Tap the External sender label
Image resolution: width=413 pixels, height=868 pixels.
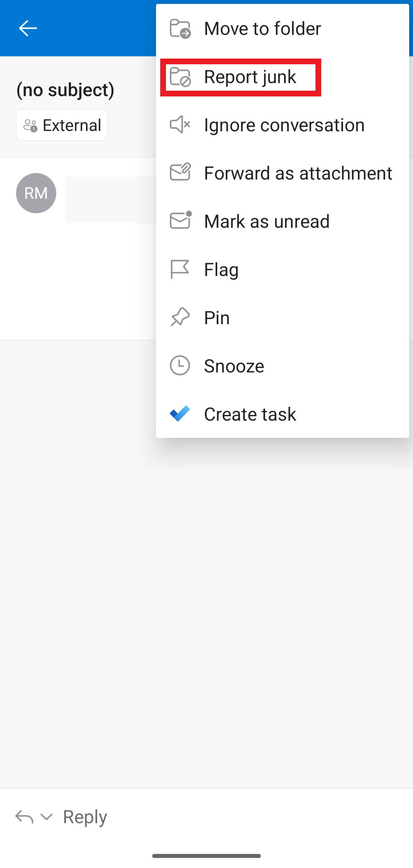[x=62, y=125]
